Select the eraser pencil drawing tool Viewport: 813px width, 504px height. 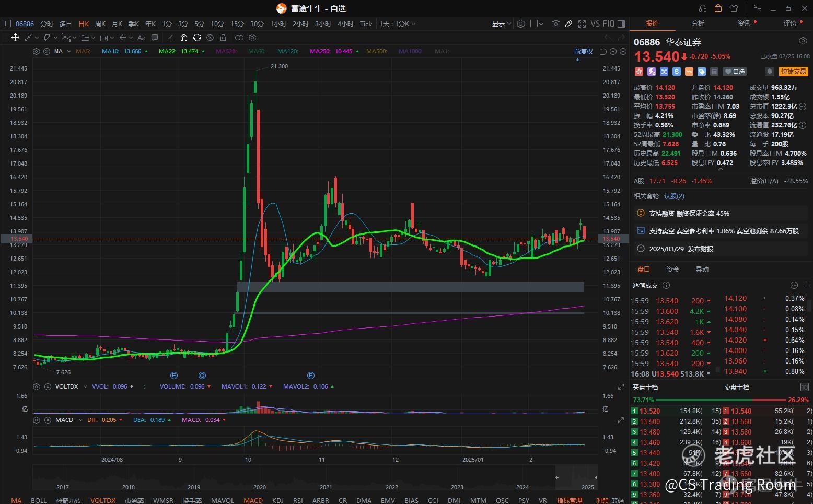170,38
